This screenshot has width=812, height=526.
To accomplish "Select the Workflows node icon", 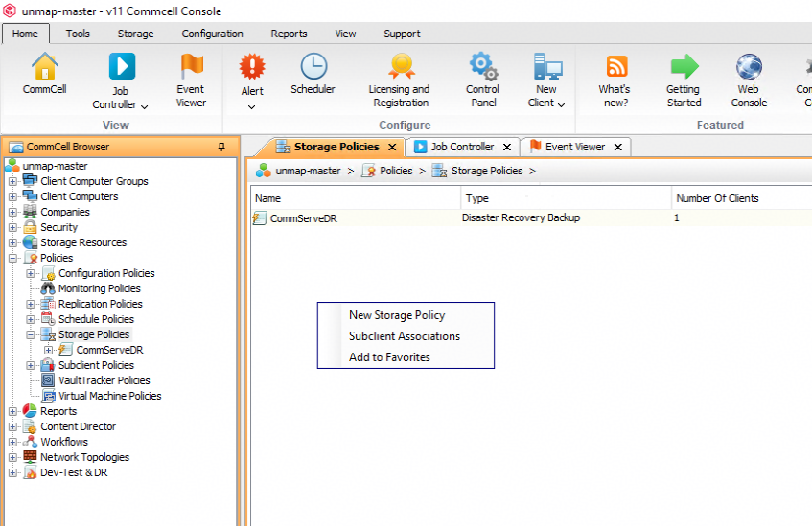I will tap(30, 442).
